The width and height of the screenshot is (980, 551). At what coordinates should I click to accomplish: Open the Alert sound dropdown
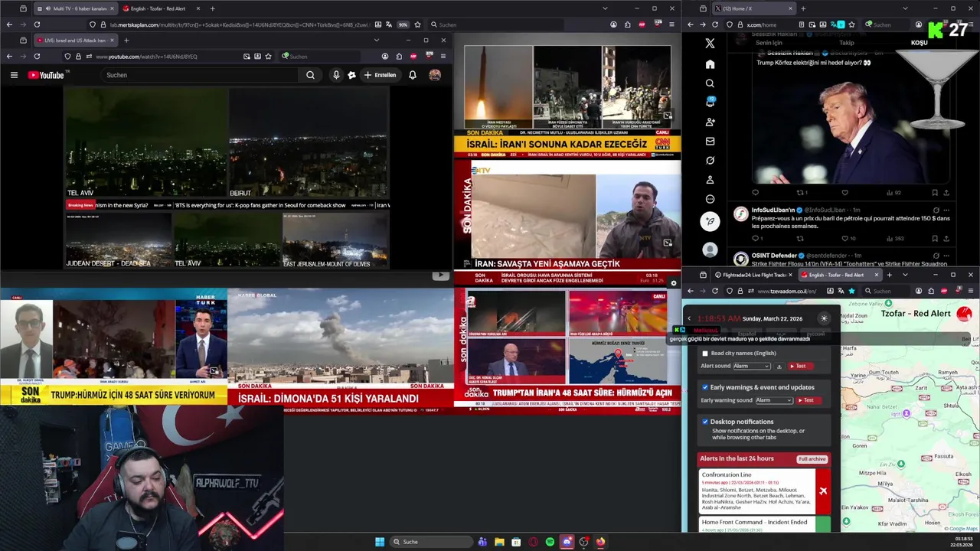(x=752, y=366)
